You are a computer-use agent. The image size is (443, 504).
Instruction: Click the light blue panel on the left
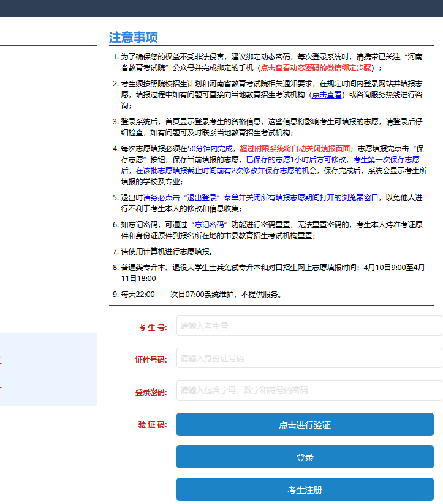coord(48,369)
